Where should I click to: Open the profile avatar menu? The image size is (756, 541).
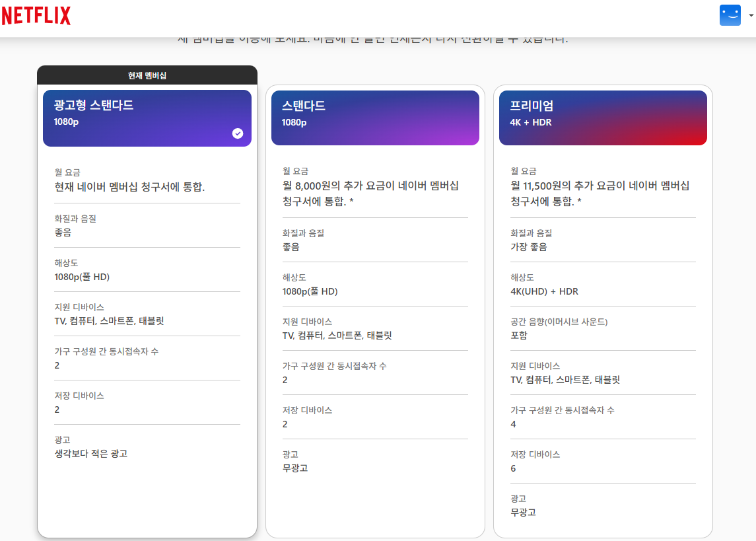730,15
